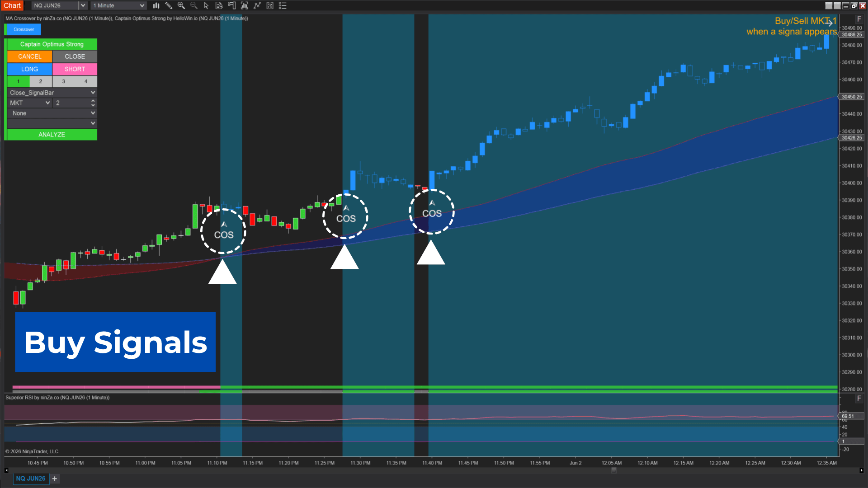Viewport: 868px width, 488px height.
Task: Click the MA Crossover indicator label text
Action: 59,19
